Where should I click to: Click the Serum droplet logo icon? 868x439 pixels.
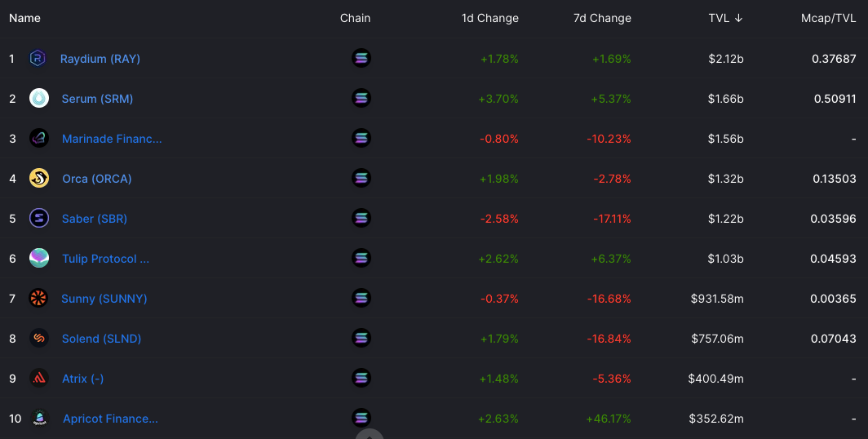coord(39,98)
